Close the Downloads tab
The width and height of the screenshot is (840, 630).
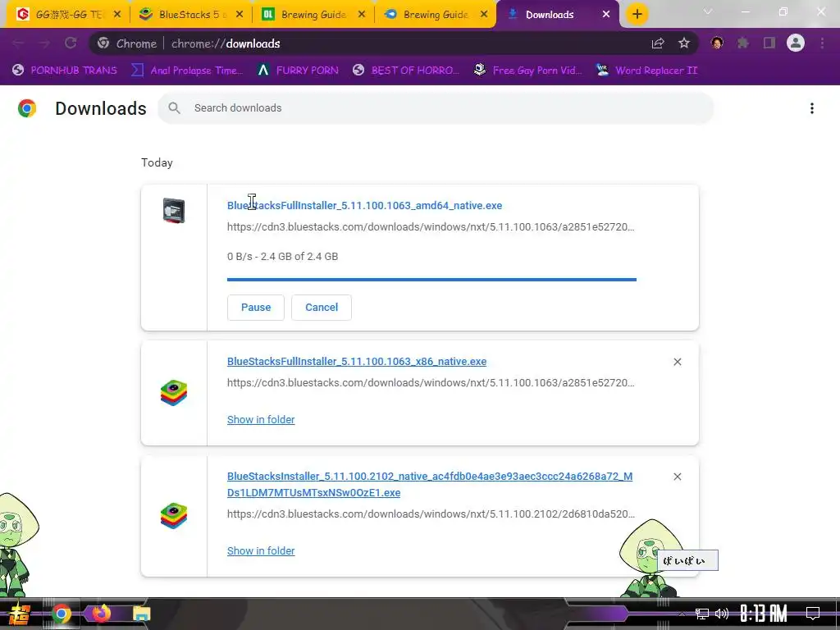pyautogui.click(x=606, y=15)
